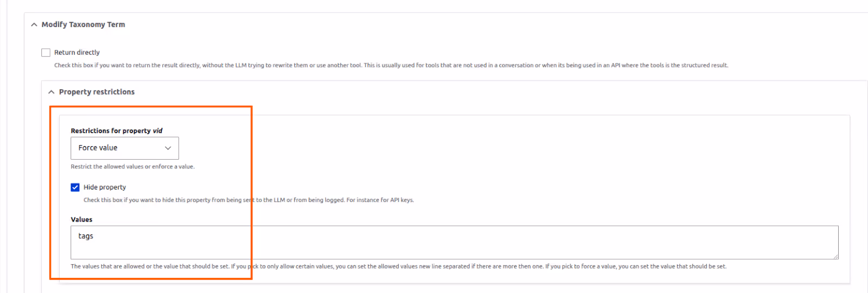Screen dimensions: 868x293
Task: Collapse Property restrictions via chevron icon
Action: 52,92
